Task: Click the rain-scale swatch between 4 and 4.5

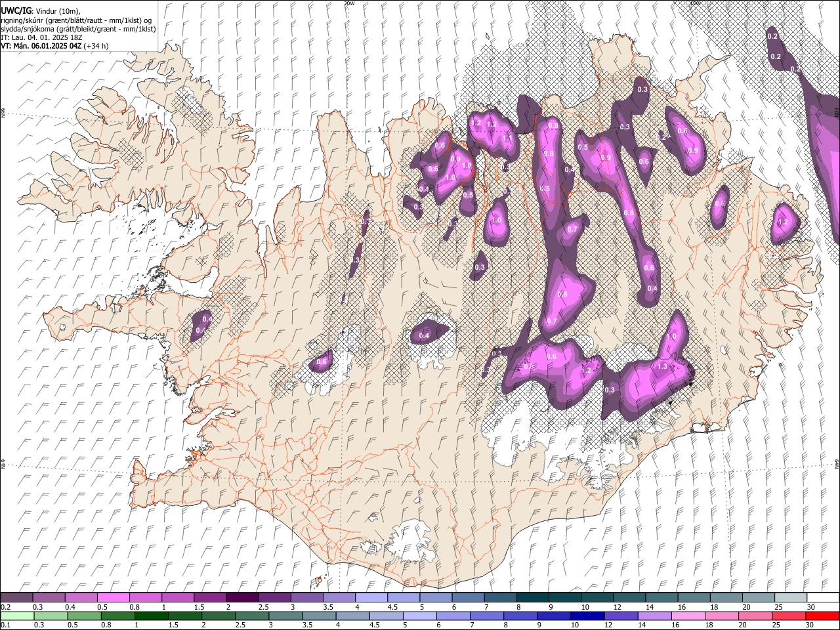Action: click(352, 616)
